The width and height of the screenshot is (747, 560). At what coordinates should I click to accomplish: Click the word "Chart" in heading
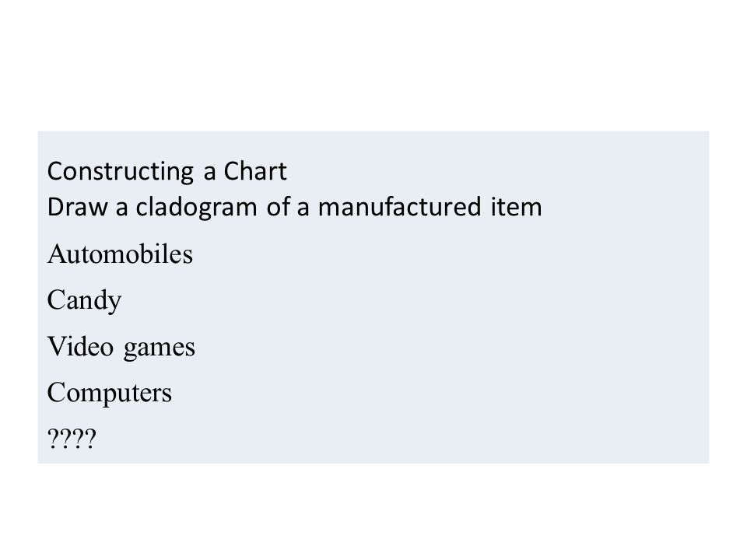click(x=255, y=171)
